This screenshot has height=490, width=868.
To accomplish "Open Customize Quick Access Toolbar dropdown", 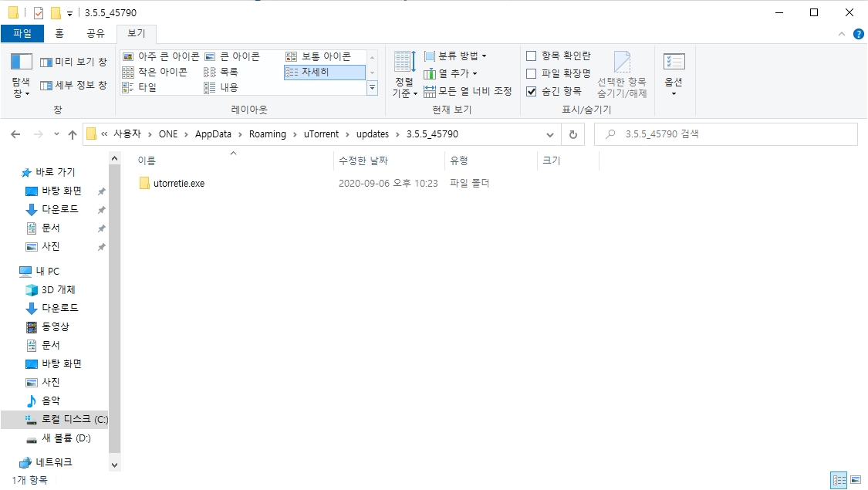I will click(69, 13).
